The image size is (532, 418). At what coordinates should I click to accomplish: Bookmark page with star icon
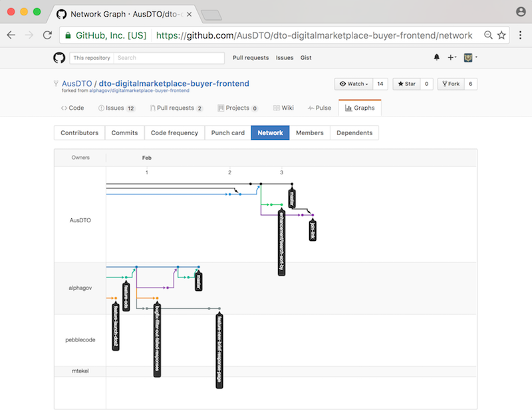(x=501, y=35)
